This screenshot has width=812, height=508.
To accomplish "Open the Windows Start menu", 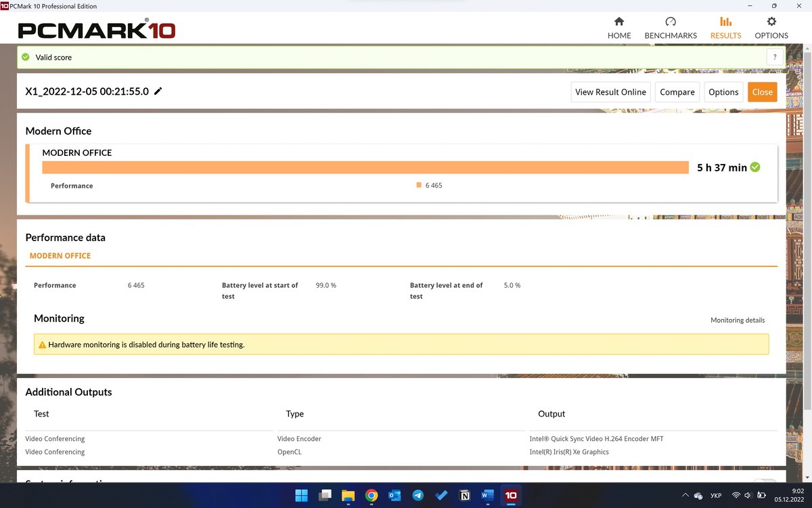I will coord(301,495).
